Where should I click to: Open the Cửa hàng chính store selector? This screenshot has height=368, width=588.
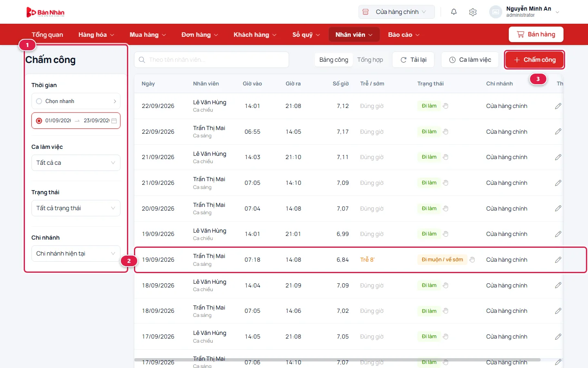[396, 12]
